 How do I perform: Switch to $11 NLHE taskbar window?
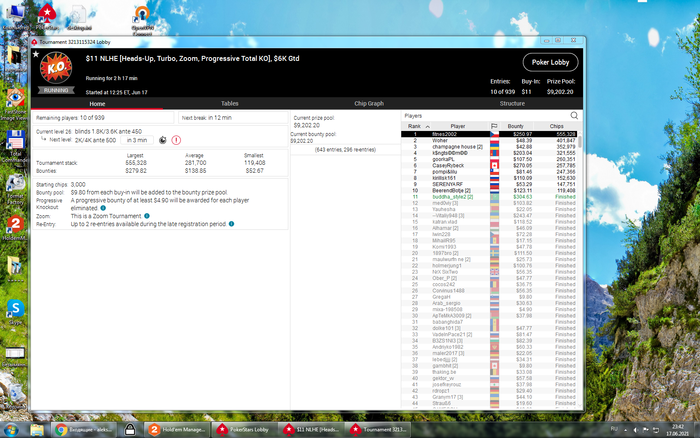click(x=311, y=430)
